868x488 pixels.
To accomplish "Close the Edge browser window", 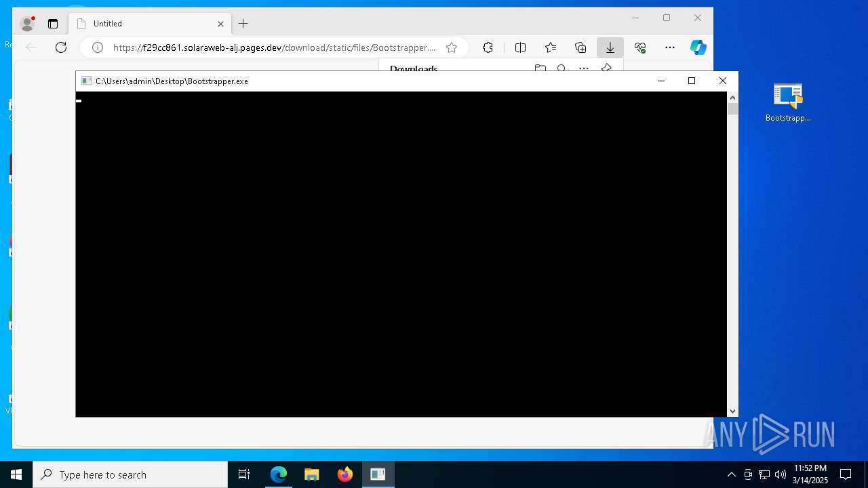I will [x=698, y=18].
